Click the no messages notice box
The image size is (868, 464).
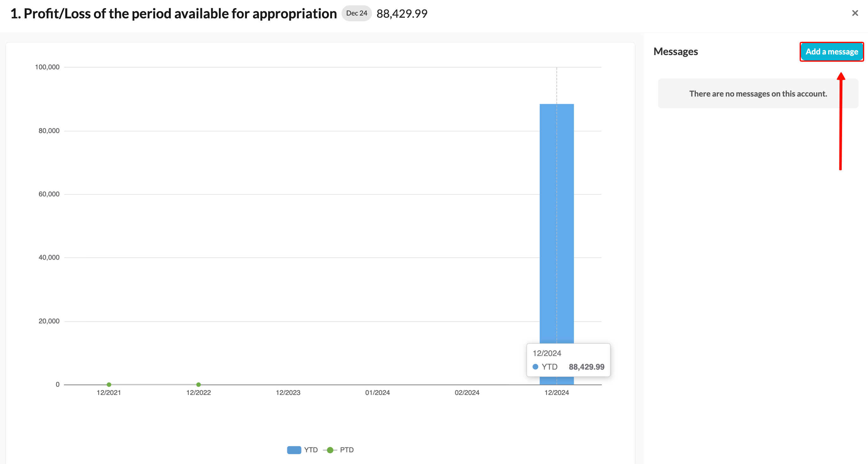[x=758, y=93]
